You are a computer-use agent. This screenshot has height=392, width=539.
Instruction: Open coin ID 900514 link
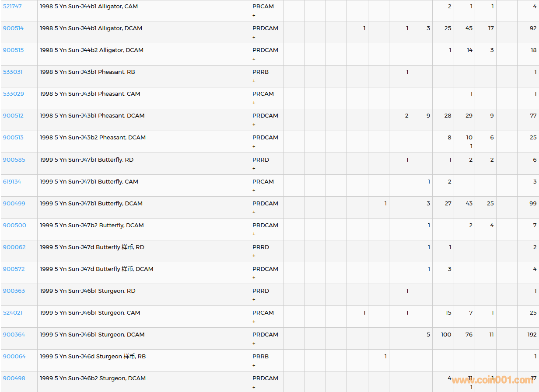(13, 28)
